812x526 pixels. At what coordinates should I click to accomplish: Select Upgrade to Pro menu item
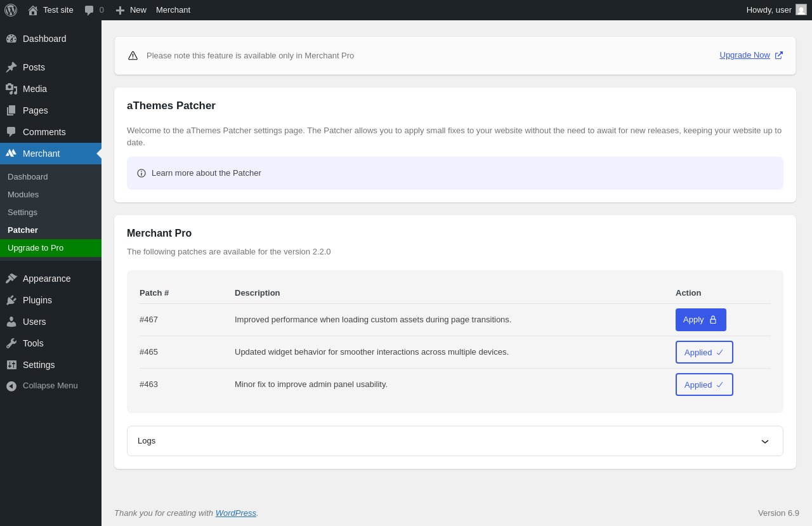click(36, 248)
